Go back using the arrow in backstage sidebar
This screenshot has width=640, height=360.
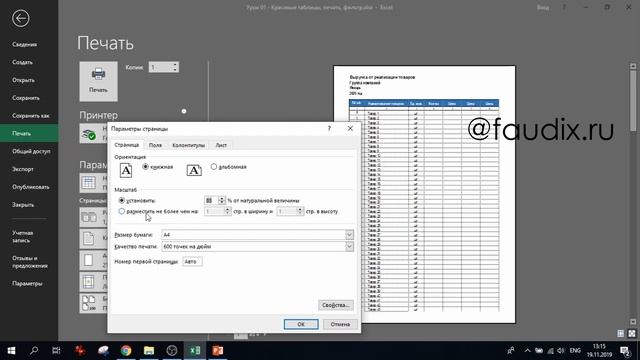click(x=20, y=18)
